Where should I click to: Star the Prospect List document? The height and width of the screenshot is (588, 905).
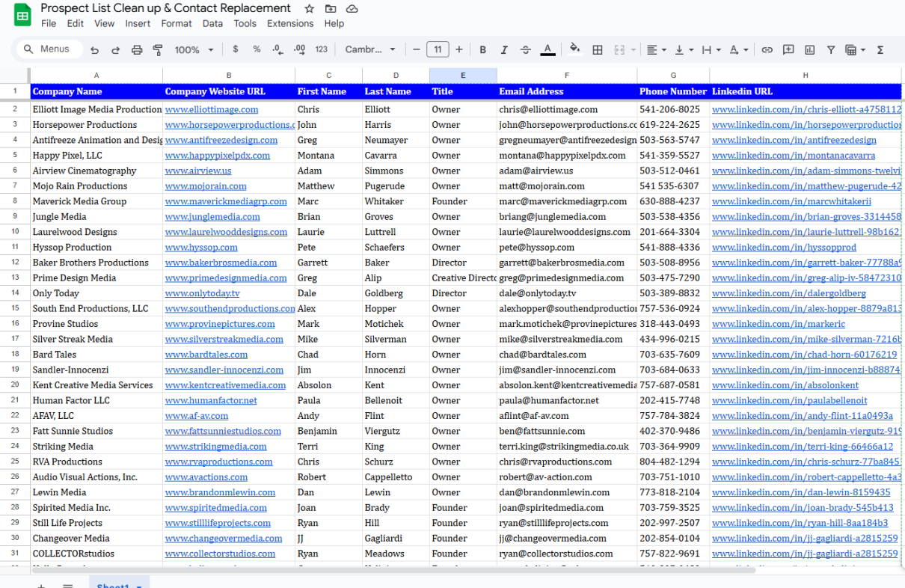(310, 9)
